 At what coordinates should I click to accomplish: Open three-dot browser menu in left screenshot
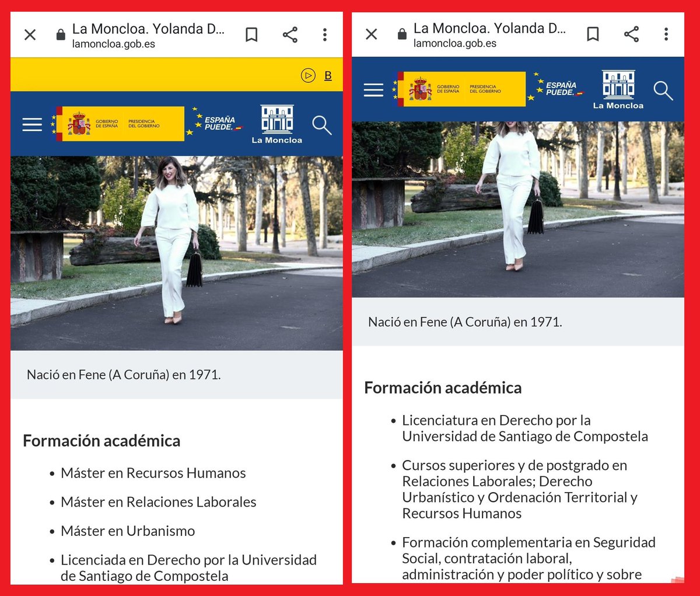(x=325, y=35)
